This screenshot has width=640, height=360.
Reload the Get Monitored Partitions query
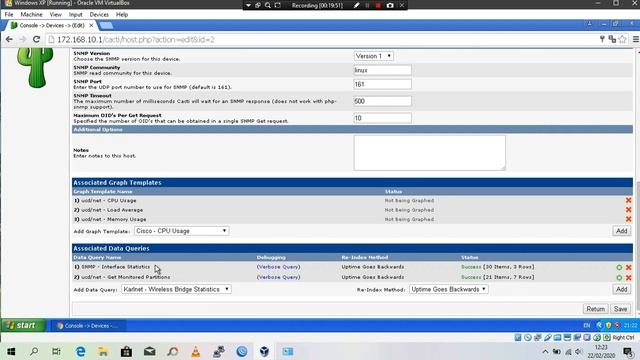point(619,278)
